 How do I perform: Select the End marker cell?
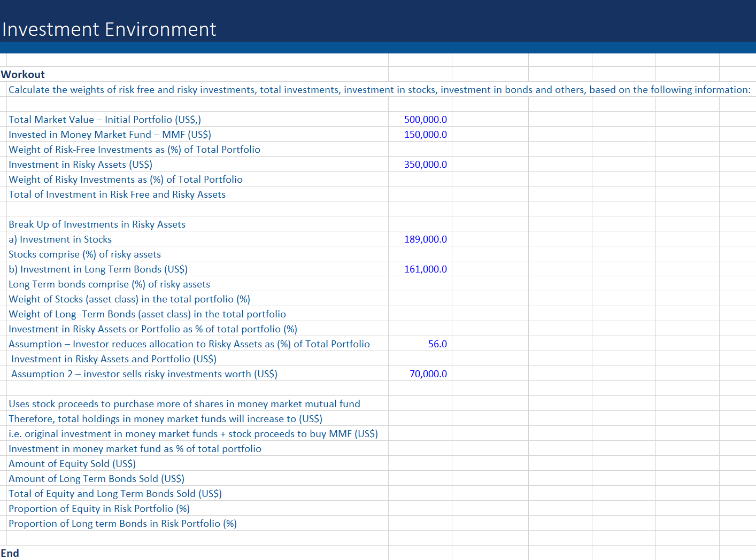click(x=10, y=553)
